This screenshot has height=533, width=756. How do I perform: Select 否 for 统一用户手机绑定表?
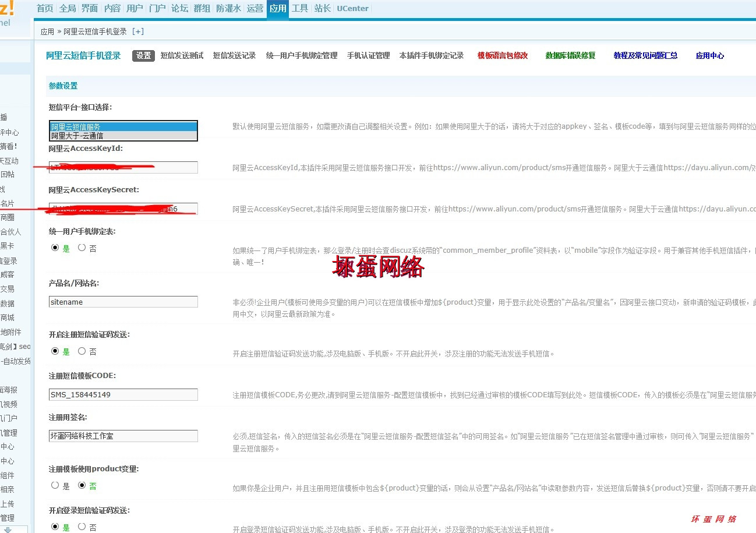click(82, 248)
